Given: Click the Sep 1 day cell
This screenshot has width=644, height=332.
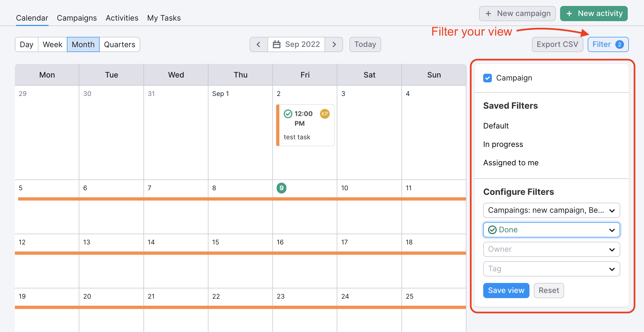Looking at the screenshot, I should coord(240,133).
